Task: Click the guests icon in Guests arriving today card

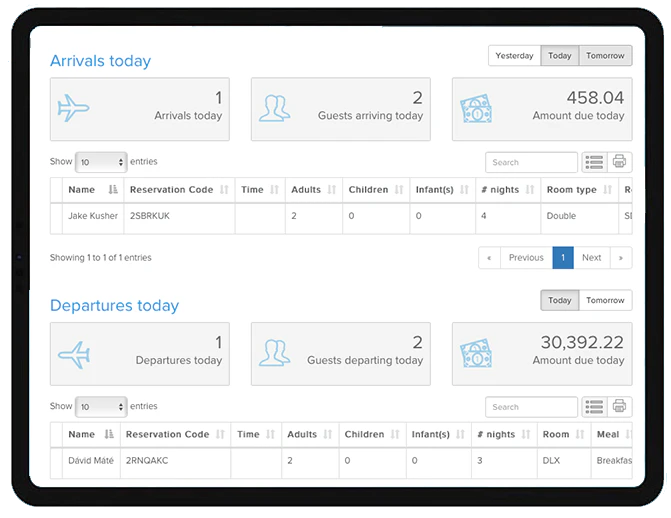Action: [274, 108]
